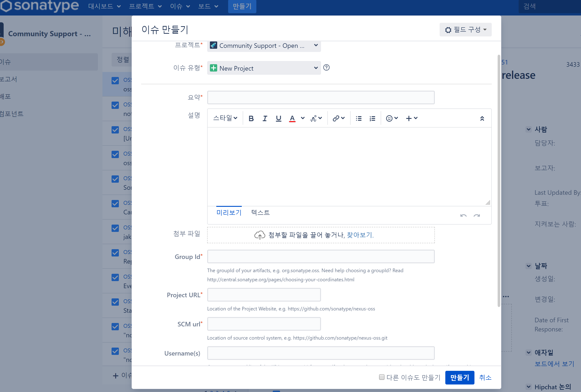
Task: Click the Italic formatting icon
Action: point(265,118)
